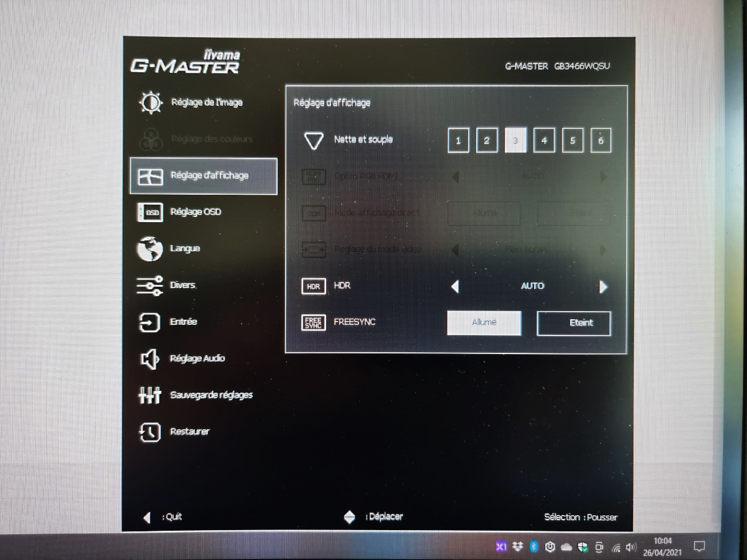Open Dropbox from the system tray

(x=518, y=547)
